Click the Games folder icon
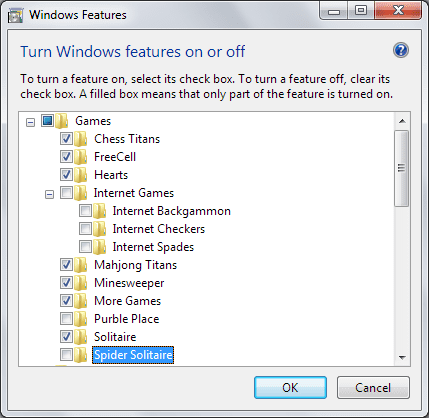 pos(62,121)
